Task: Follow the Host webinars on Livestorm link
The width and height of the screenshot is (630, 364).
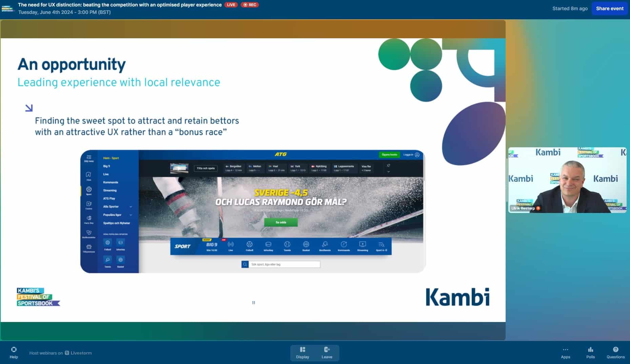Action: point(60,353)
